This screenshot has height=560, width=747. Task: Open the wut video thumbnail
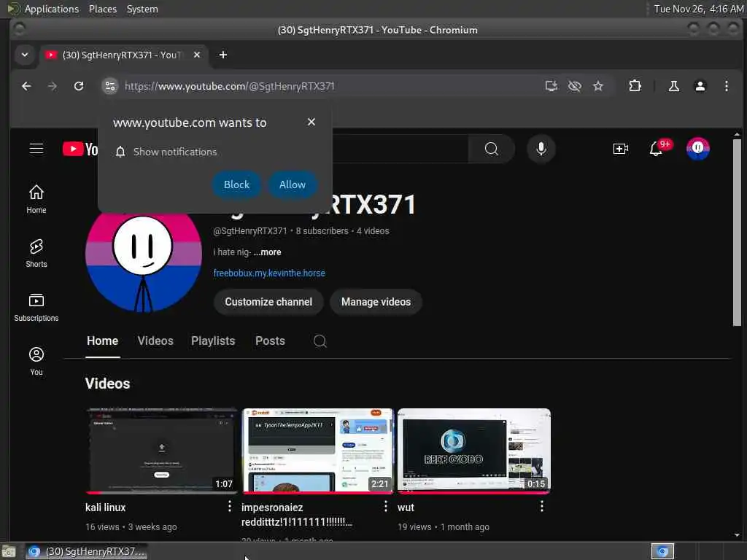click(474, 451)
